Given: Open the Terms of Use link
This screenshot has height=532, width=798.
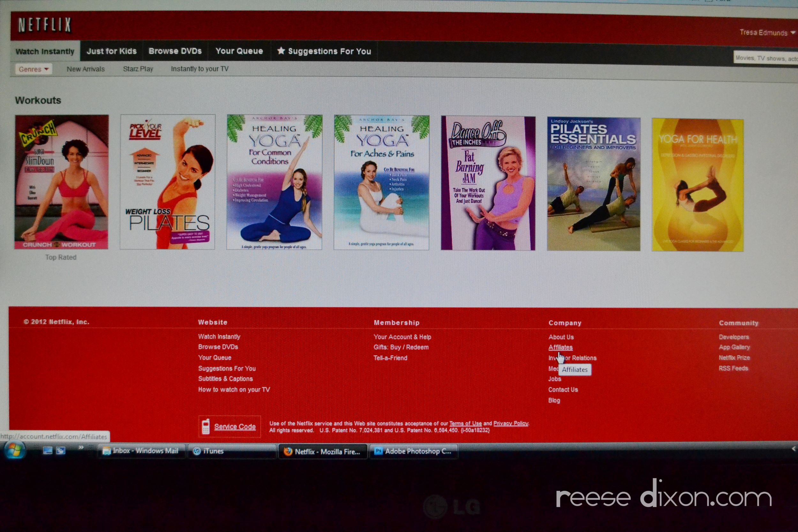Looking at the screenshot, I should point(465,423).
